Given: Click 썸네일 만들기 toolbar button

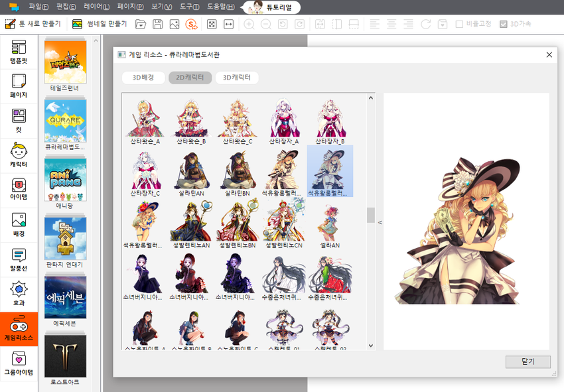Looking at the screenshot, I should (100, 24).
